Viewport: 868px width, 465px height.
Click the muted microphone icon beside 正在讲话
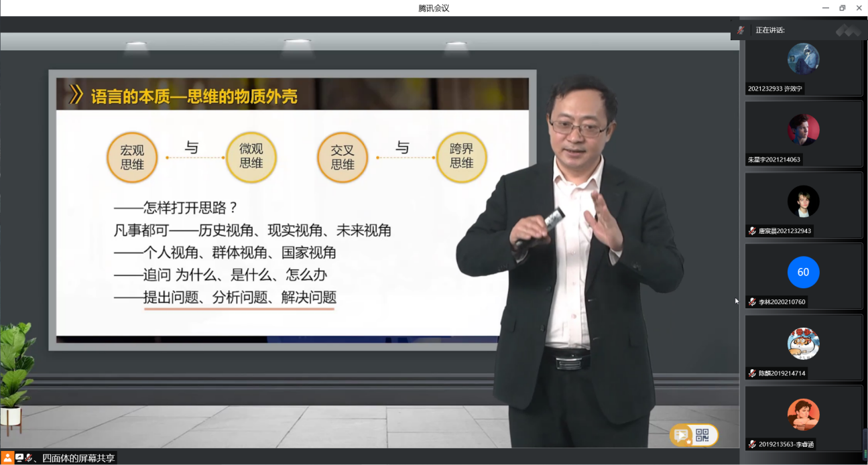(741, 30)
